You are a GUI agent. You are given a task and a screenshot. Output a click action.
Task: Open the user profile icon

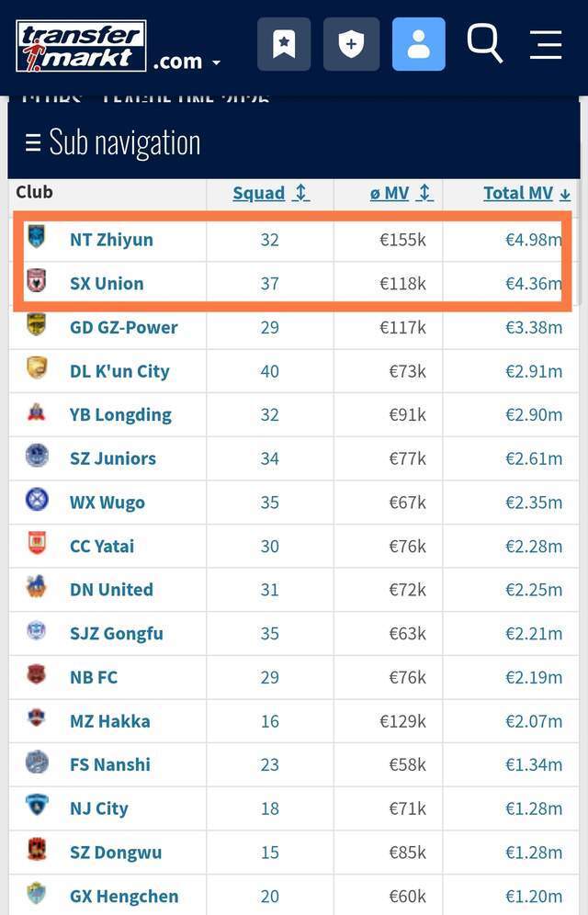418,44
